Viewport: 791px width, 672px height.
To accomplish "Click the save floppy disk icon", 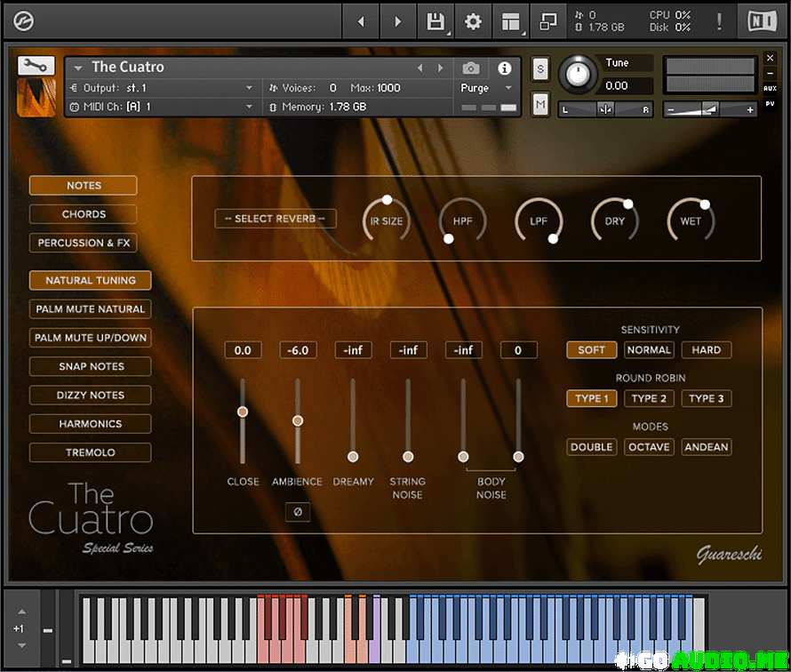I will 435,21.
